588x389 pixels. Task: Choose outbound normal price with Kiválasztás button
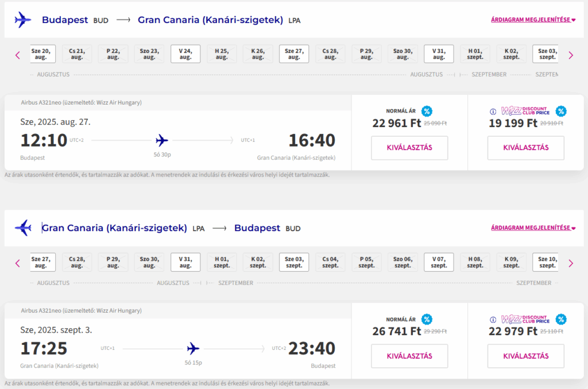coord(409,148)
